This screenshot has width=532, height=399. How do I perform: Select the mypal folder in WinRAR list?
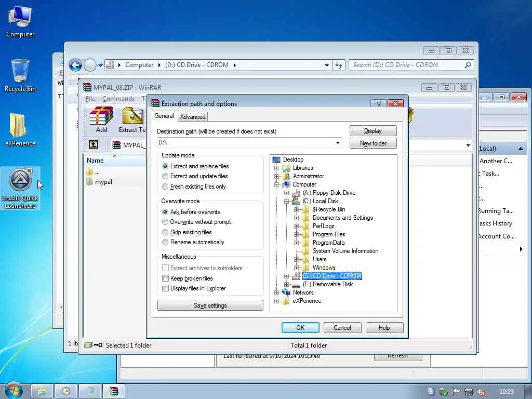pyautogui.click(x=99, y=181)
